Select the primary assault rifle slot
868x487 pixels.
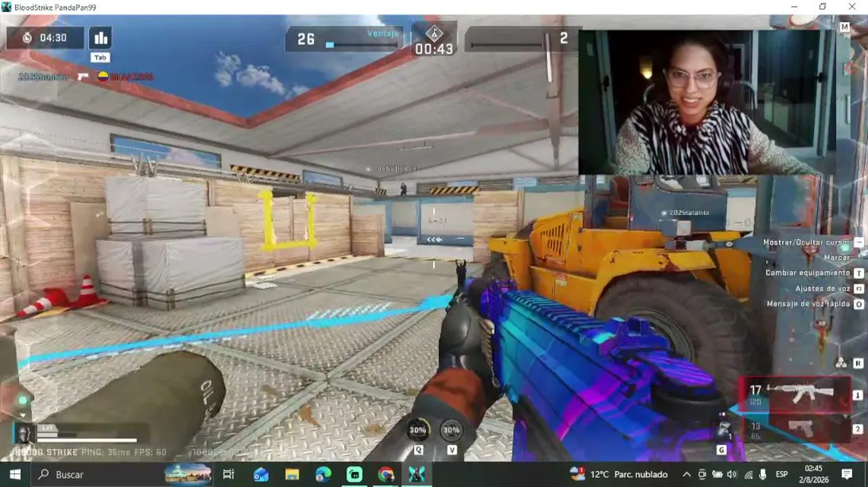(796, 394)
